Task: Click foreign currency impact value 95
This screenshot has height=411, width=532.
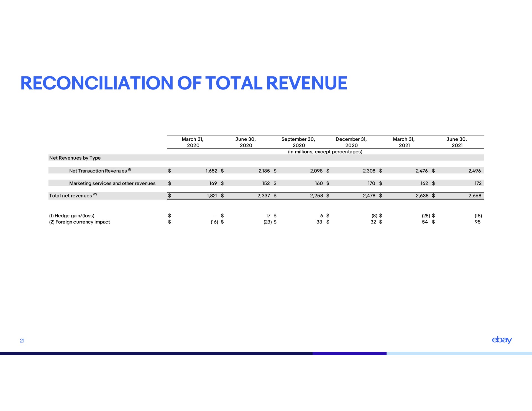Action: click(x=478, y=222)
